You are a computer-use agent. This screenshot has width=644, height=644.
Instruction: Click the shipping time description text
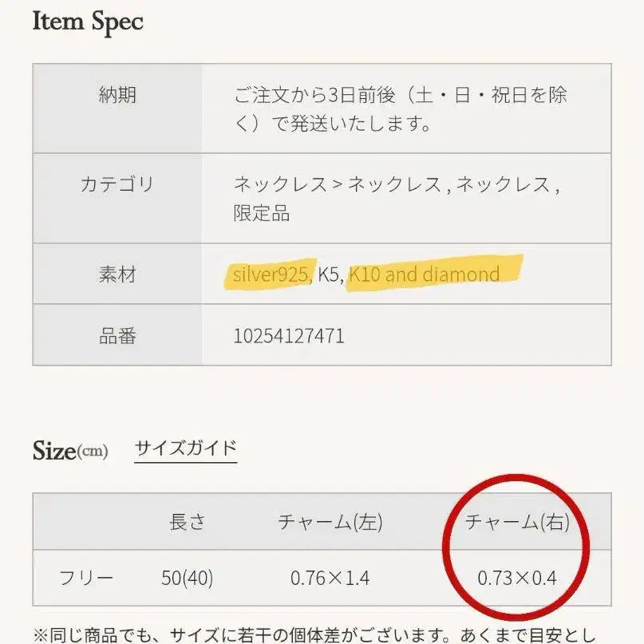pos(400,109)
